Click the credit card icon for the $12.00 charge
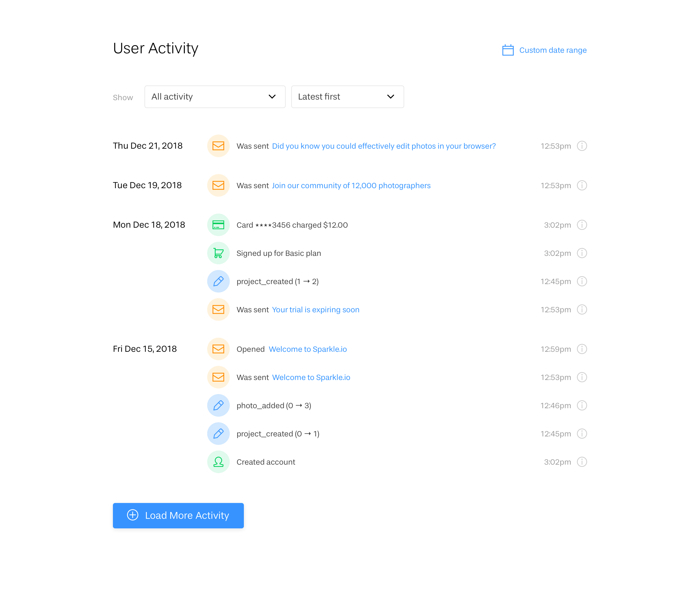 click(218, 225)
